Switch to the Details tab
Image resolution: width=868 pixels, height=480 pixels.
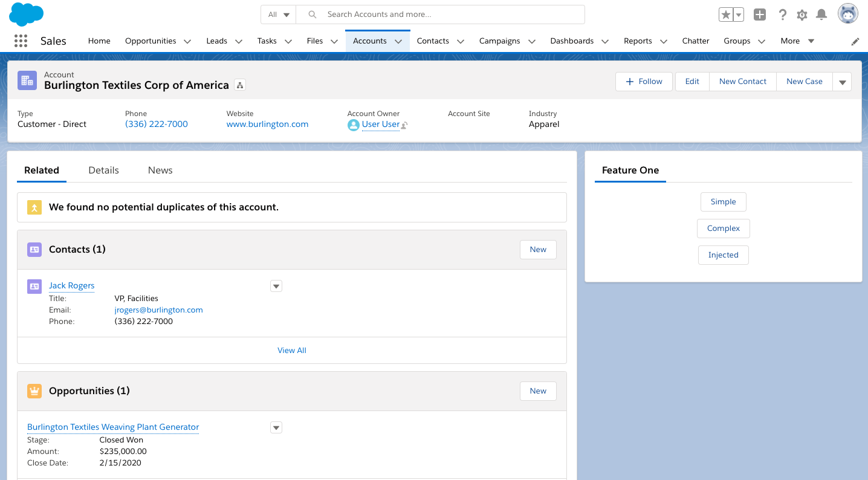click(103, 170)
